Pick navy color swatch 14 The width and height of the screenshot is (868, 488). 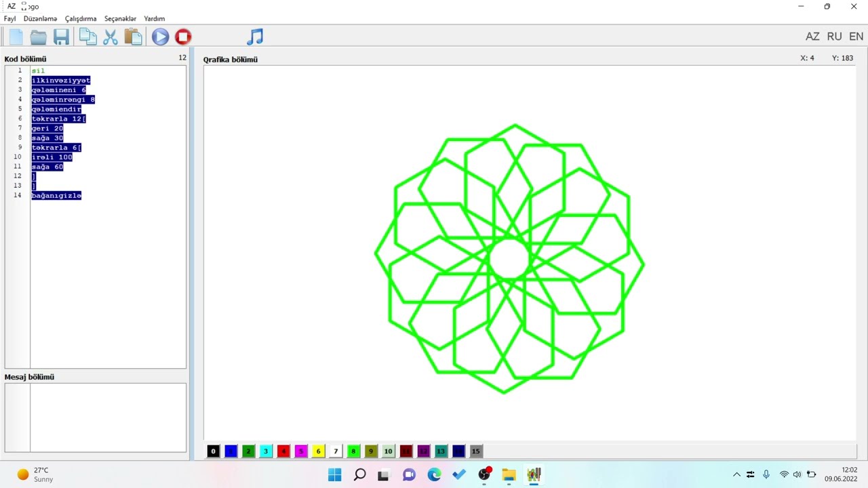[459, 451]
